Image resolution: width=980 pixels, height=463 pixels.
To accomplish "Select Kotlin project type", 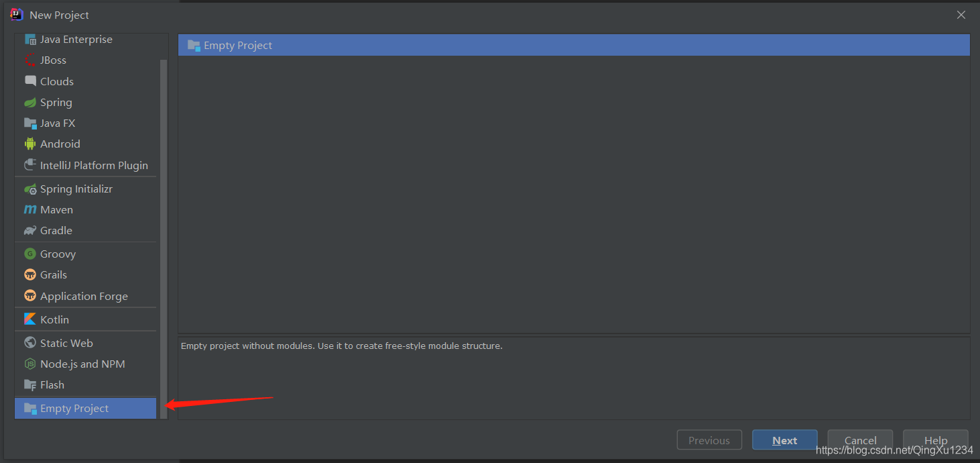I will click(x=86, y=319).
